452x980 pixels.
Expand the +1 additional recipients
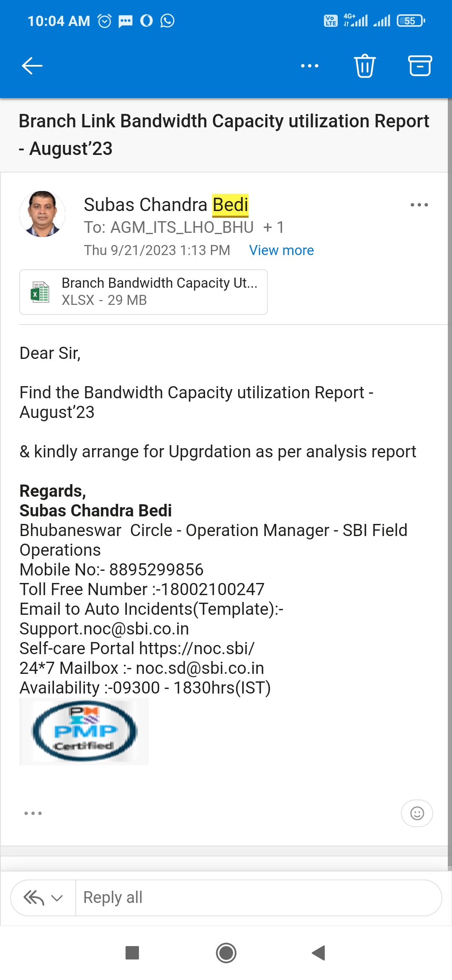[x=274, y=227]
